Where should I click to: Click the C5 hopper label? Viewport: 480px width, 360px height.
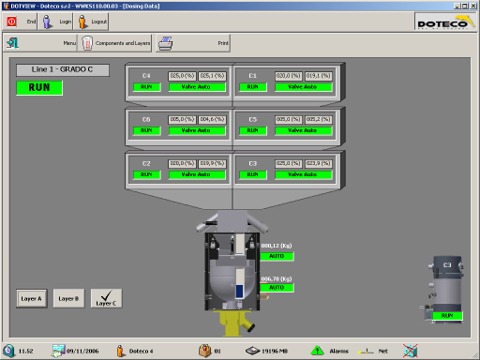click(253, 119)
